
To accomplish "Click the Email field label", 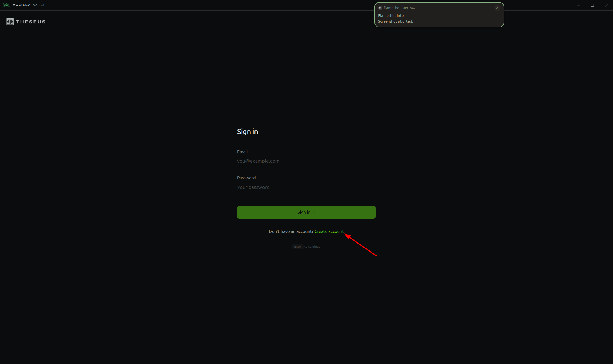I will [242, 152].
